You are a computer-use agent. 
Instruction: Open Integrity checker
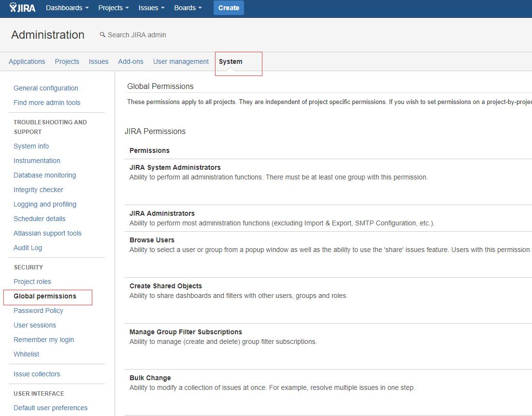click(38, 190)
